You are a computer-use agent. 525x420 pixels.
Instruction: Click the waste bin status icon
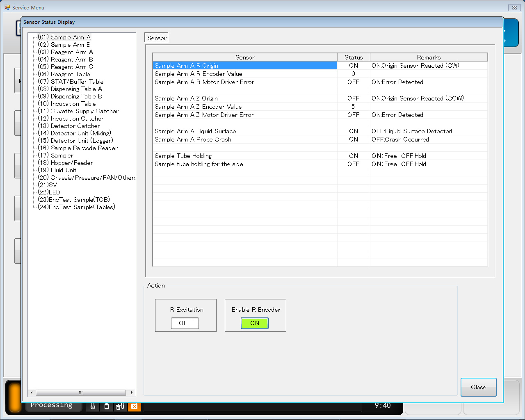(x=120, y=406)
